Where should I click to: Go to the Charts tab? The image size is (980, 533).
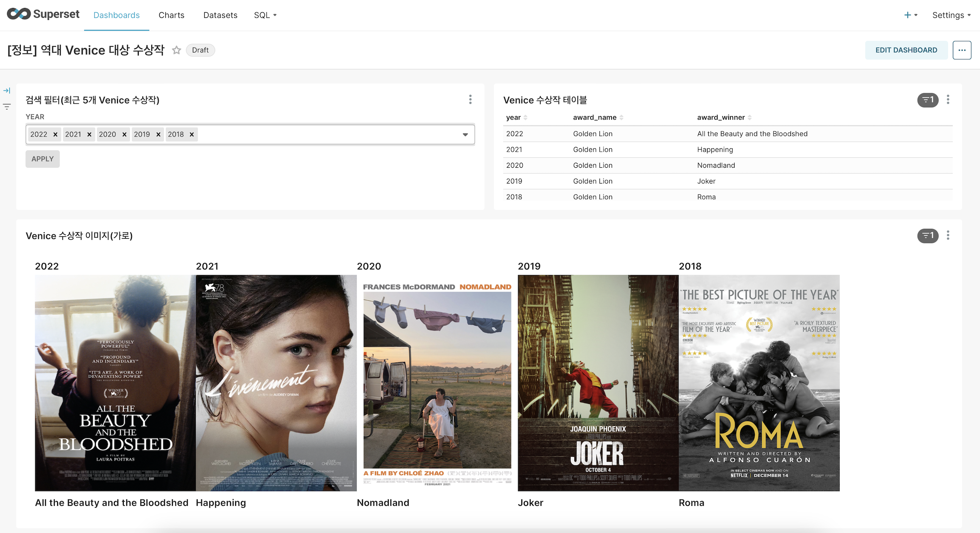click(x=171, y=15)
